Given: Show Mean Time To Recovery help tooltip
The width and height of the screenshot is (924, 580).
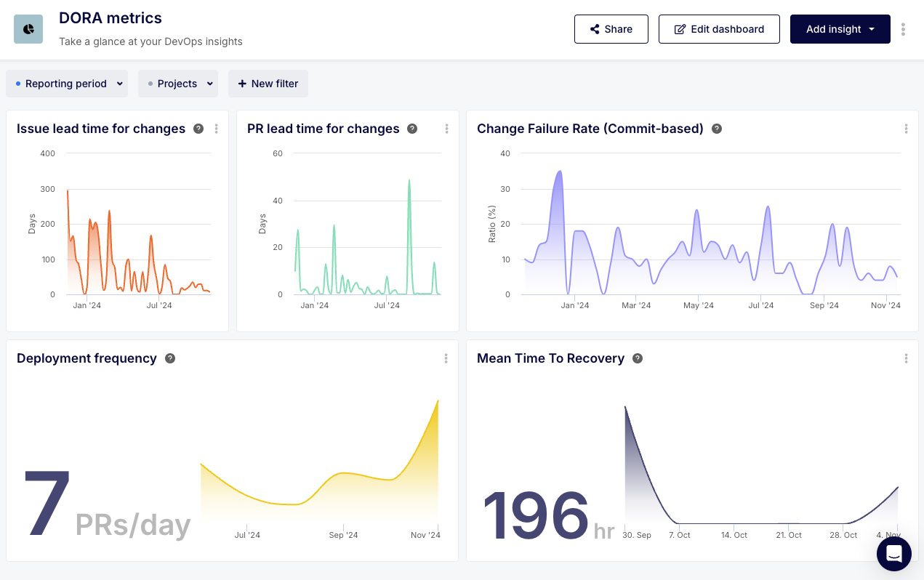Looking at the screenshot, I should (638, 358).
